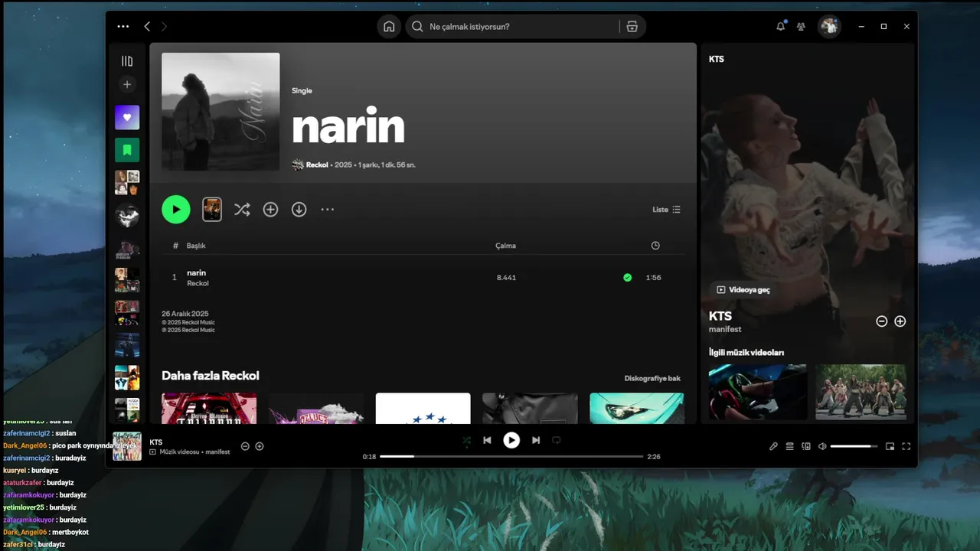Click the KTS header in right panel
Image resolution: width=980 pixels, height=551 pixels.
click(717, 59)
